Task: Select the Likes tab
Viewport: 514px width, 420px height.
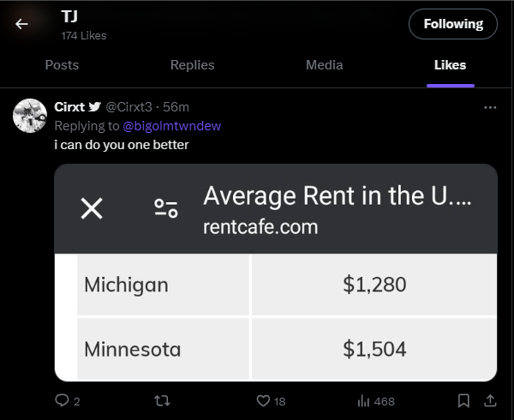Action: (451, 65)
